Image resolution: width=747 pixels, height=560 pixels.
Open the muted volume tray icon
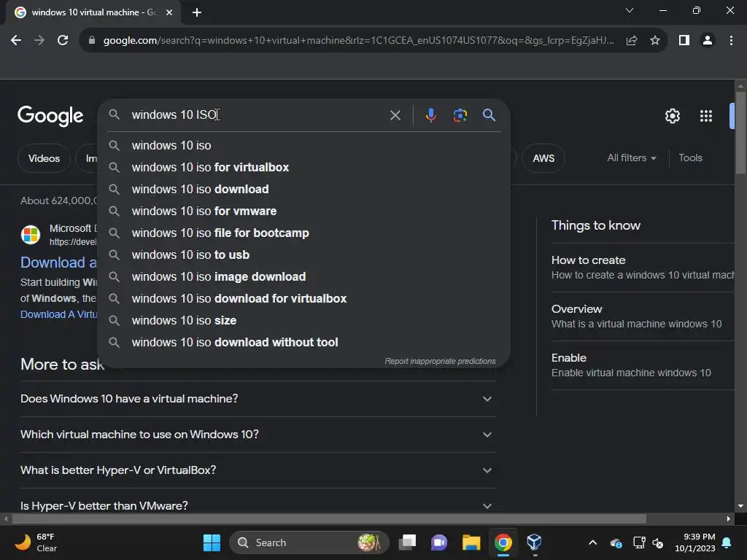tap(658, 542)
